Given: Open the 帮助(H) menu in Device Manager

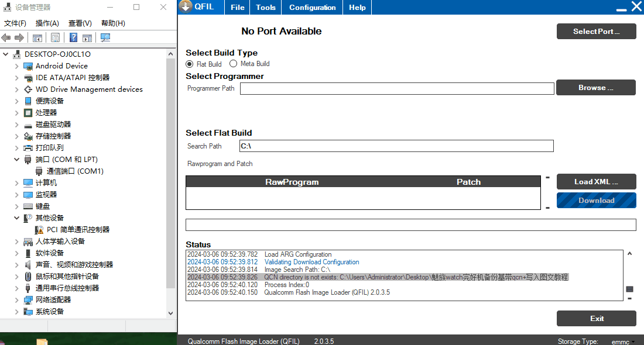Looking at the screenshot, I should [x=114, y=23].
